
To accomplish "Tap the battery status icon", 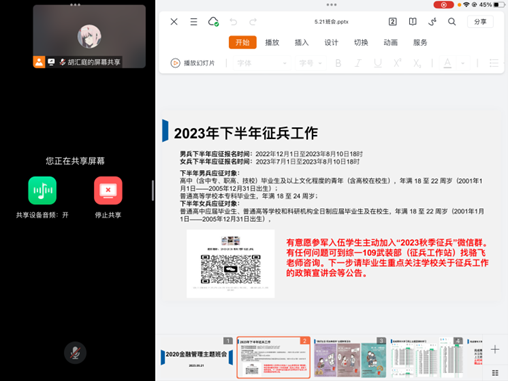I will (500, 5).
